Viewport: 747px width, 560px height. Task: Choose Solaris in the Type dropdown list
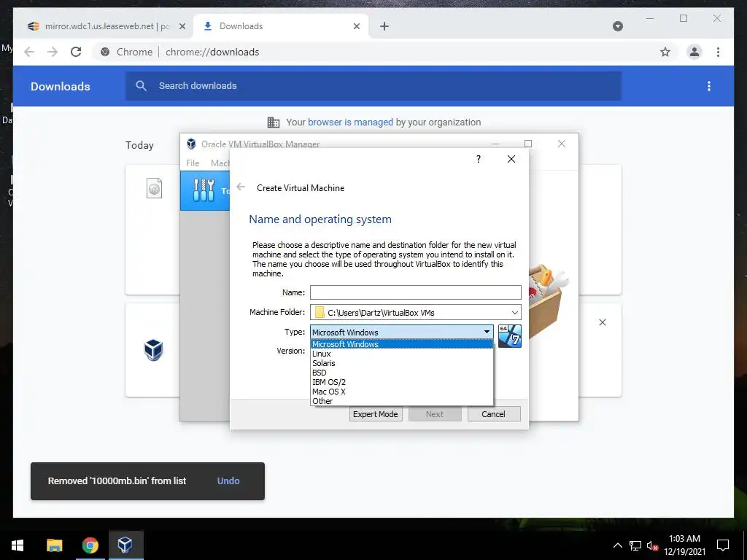(402, 363)
